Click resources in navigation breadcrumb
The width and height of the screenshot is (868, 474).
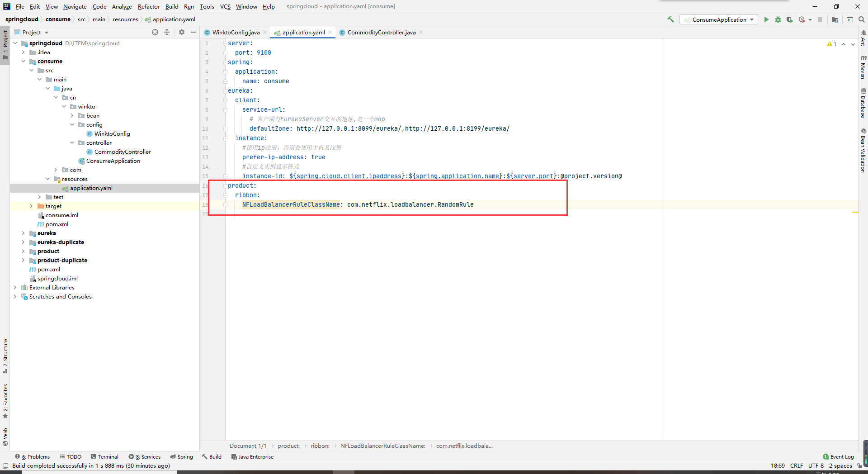coord(125,19)
